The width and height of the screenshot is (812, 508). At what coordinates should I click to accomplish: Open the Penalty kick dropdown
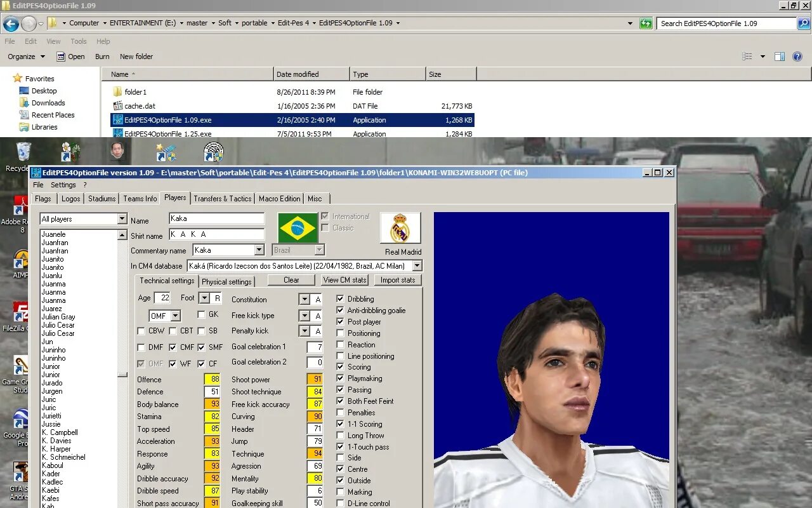click(x=304, y=331)
